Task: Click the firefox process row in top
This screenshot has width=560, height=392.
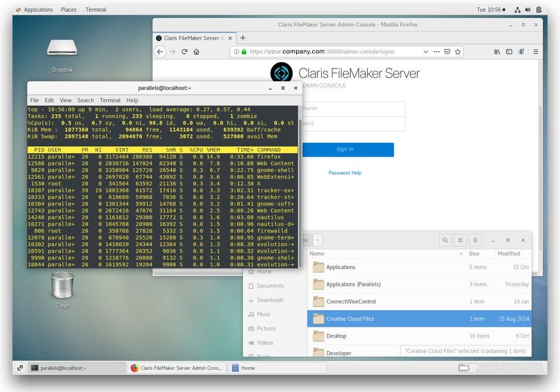Action: click(x=162, y=157)
